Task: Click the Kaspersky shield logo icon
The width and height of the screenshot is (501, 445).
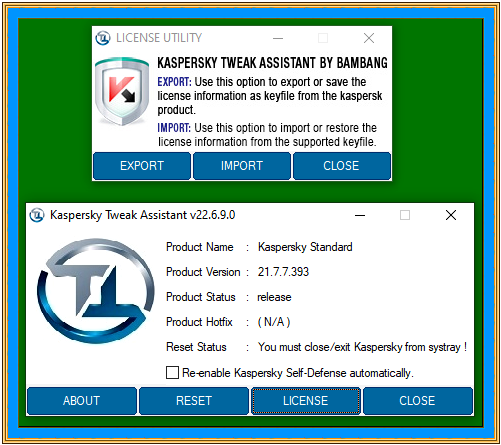Action: click(122, 91)
